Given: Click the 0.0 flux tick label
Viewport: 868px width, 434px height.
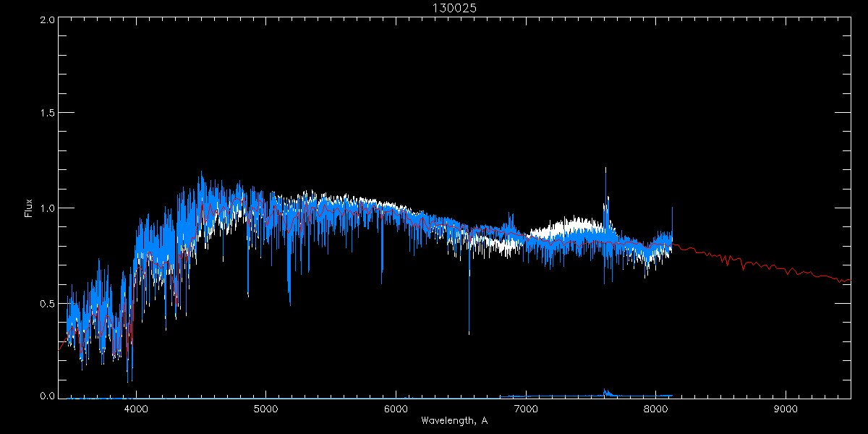Looking at the screenshot, I should pyautogui.click(x=48, y=396).
